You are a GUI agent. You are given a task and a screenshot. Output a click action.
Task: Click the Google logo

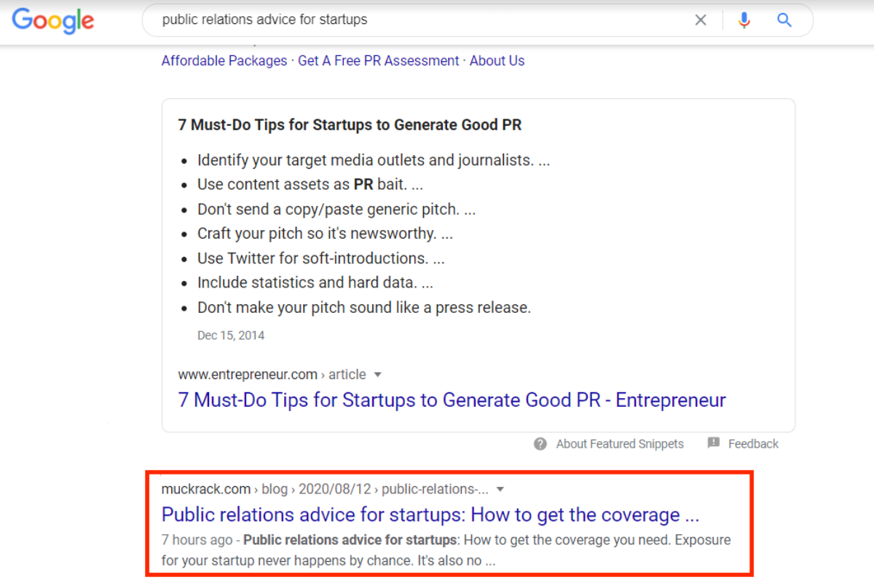(x=53, y=20)
